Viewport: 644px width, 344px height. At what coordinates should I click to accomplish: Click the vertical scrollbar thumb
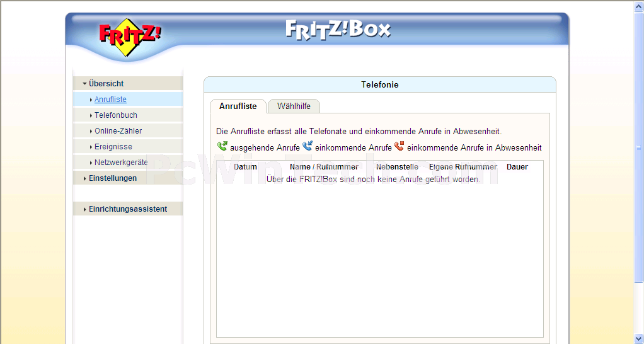[x=639, y=147]
